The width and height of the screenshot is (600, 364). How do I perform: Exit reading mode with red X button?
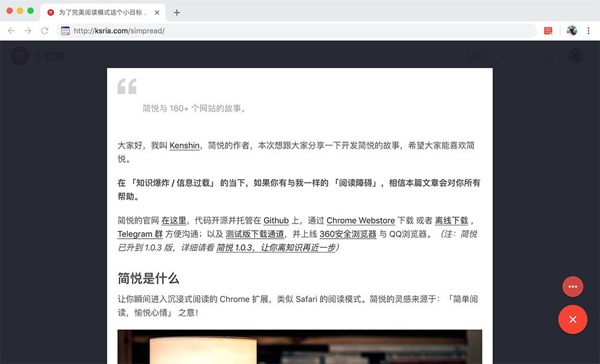[x=573, y=319]
